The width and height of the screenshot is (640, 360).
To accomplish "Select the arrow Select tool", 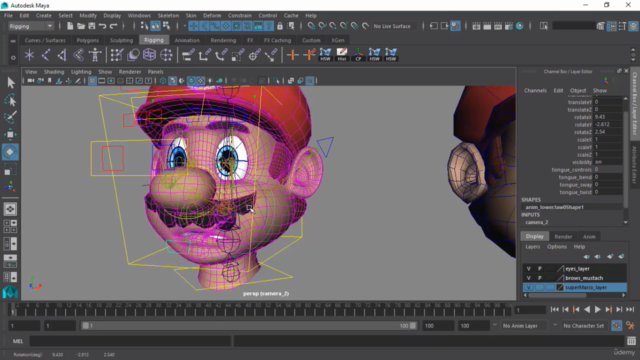I will point(11,83).
